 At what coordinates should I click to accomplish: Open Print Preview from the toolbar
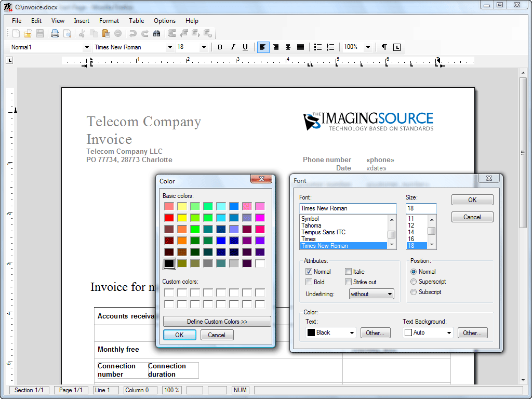coord(68,33)
